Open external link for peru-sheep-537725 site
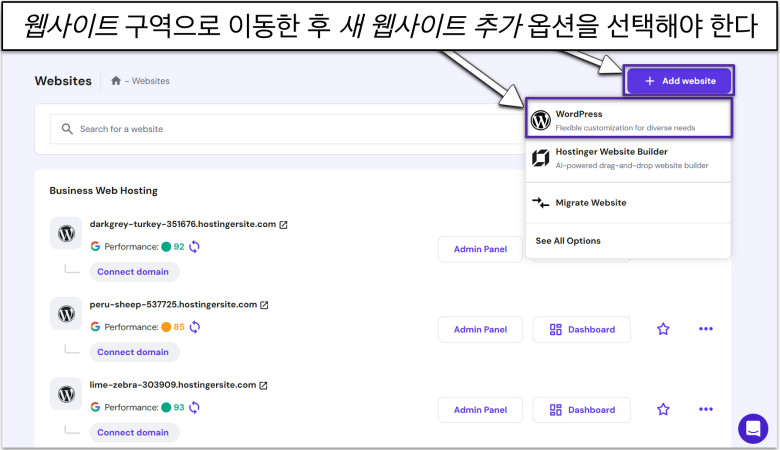780x450 pixels. [264, 305]
